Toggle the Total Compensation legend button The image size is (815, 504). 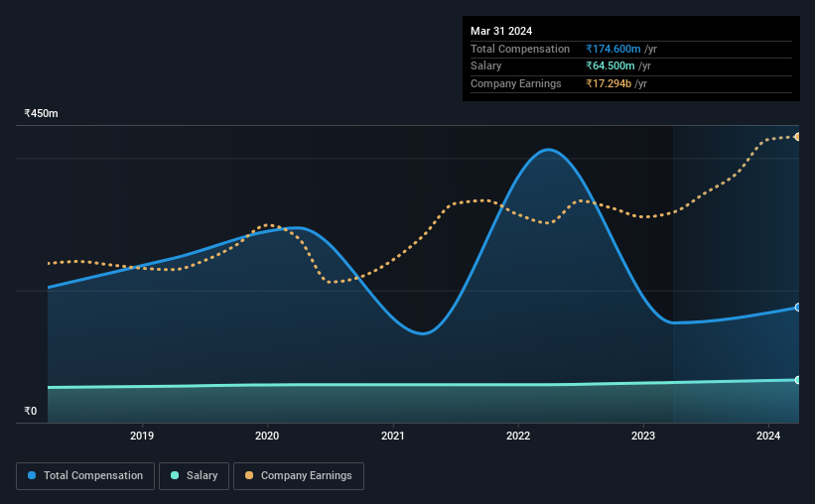pyautogui.click(x=85, y=476)
